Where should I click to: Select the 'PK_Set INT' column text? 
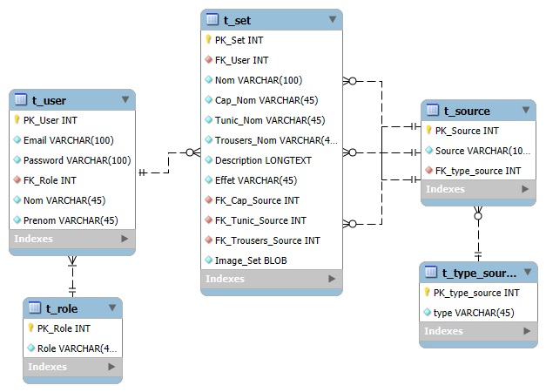(239, 40)
